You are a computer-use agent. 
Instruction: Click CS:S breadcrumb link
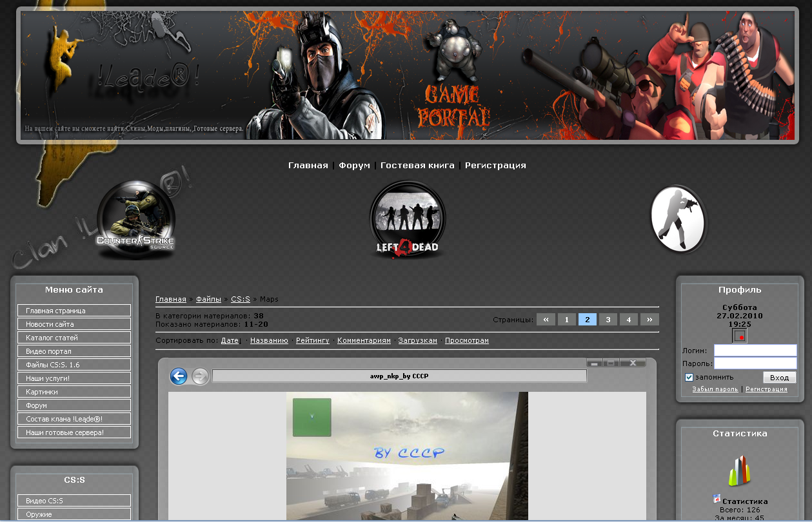(x=241, y=299)
